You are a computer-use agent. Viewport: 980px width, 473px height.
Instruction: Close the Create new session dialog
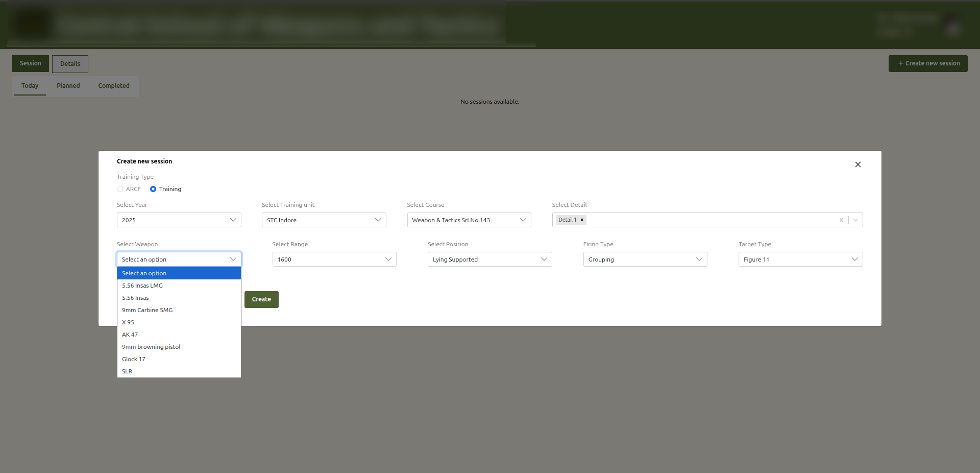click(857, 164)
